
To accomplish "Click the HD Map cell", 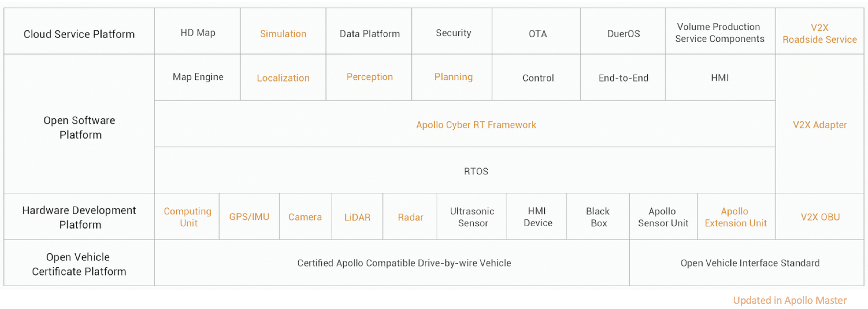I will coord(198,33).
